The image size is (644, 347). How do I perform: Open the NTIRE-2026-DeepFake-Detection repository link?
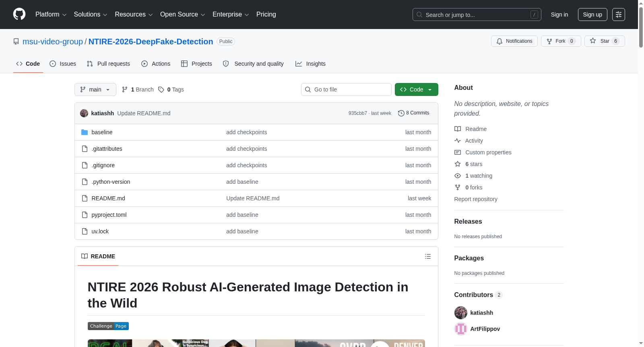151,42
